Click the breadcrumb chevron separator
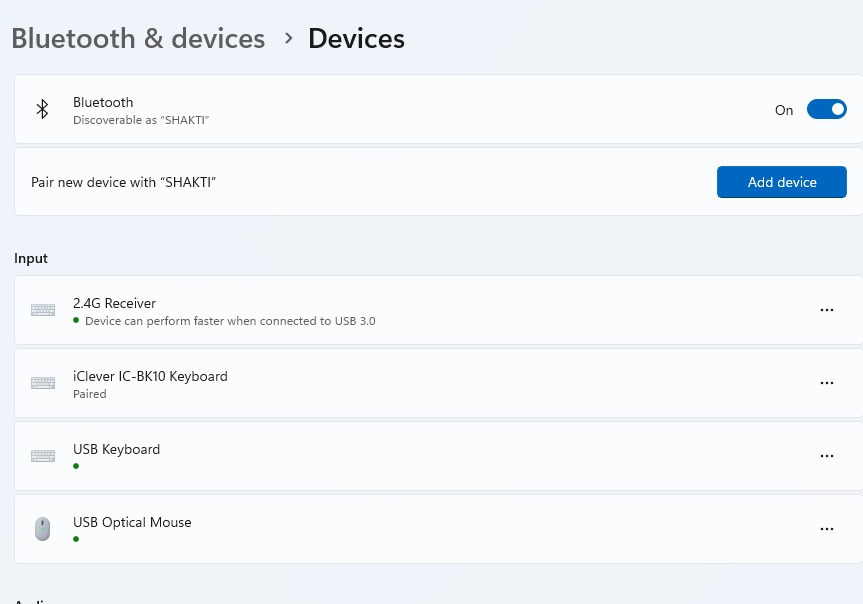This screenshot has width=863, height=604. (288, 39)
